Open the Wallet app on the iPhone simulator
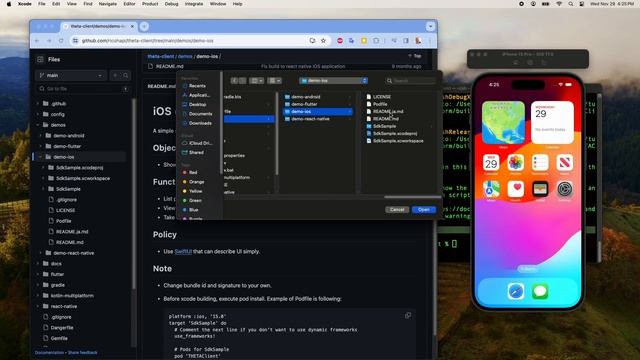The image size is (640, 360). [540, 189]
